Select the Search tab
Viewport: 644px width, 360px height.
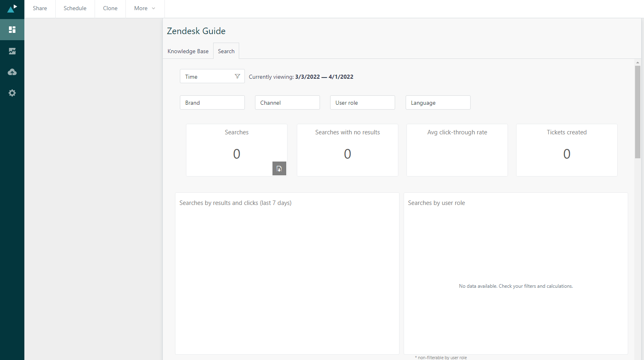click(226, 51)
